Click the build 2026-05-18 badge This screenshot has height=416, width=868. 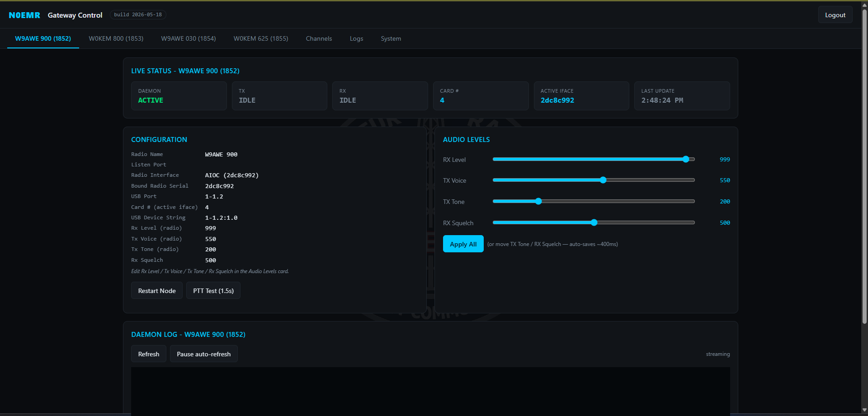click(x=138, y=15)
